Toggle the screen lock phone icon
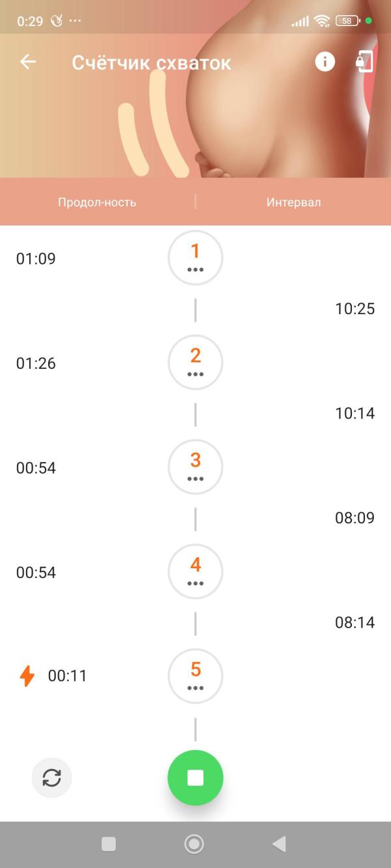Screen dimensions: 391x868 point(364,62)
